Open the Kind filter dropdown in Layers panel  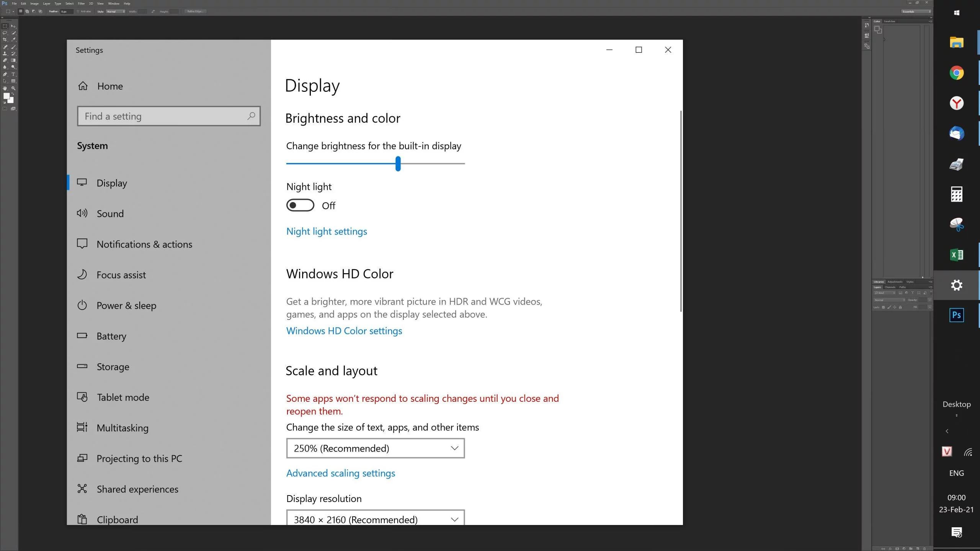(885, 293)
